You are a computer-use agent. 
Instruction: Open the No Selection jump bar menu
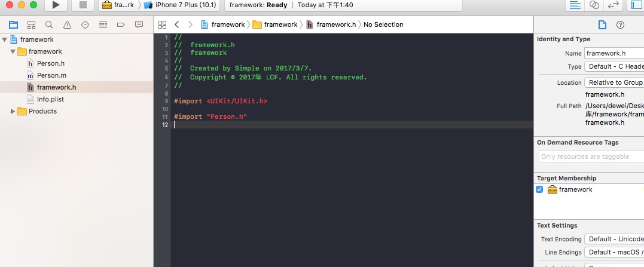click(x=383, y=24)
